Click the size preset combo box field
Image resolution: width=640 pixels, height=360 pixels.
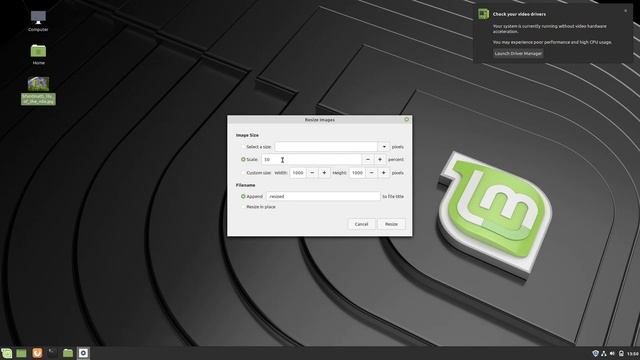[x=326, y=147]
